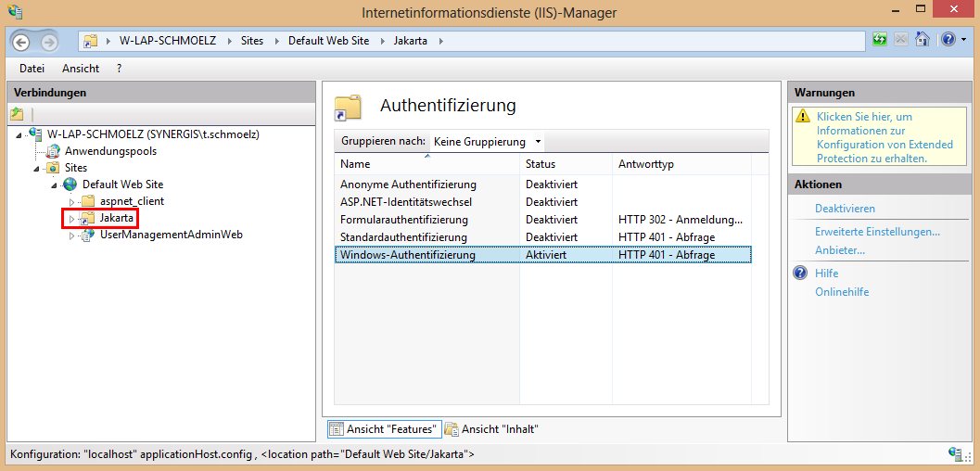Select the Anwendungspools node
This screenshot has width=980, height=471.
110,151
